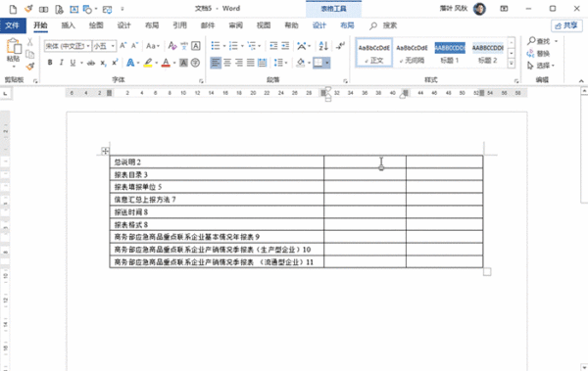Viewport: 588px width, 371px height.
Task: Click the 共享 Share button
Action: click(x=566, y=25)
